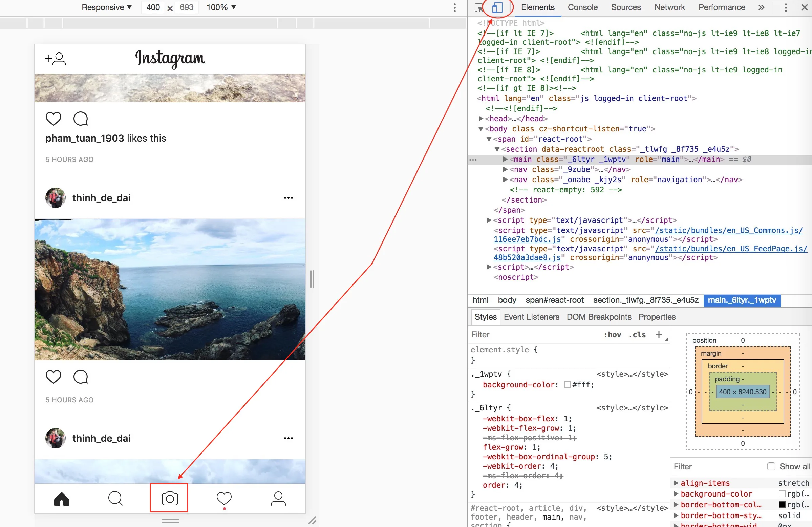Switch to the Console tab
This screenshot has height=527, width=812.
(582, 7)
